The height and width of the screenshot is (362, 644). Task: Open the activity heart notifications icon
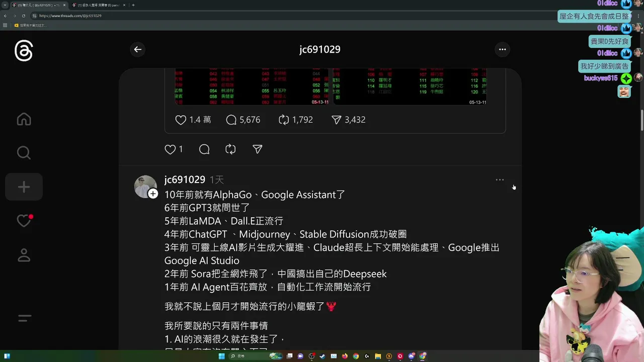pyautogui.click(x=24, y=221)
